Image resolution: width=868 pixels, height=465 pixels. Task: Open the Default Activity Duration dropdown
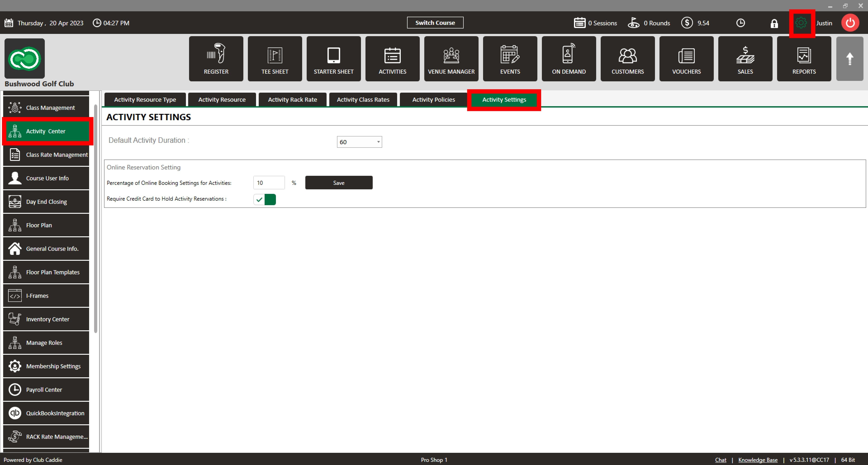tap(359, 142)
